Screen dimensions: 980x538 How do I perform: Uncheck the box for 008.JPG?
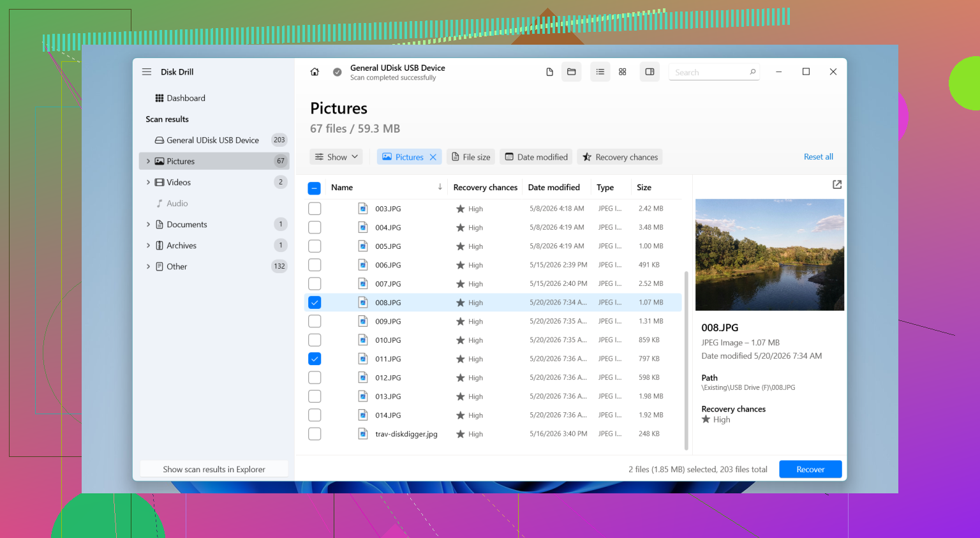[x=315, y=303]
